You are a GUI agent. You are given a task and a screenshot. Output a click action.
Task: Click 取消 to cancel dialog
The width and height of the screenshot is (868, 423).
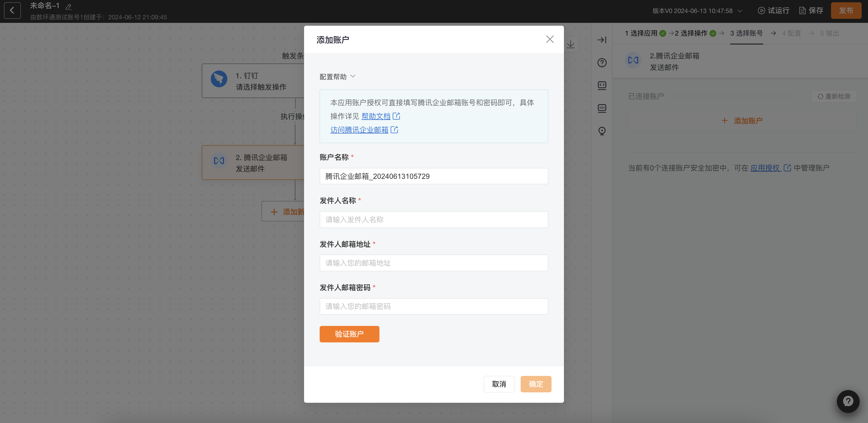click(499, 384)
